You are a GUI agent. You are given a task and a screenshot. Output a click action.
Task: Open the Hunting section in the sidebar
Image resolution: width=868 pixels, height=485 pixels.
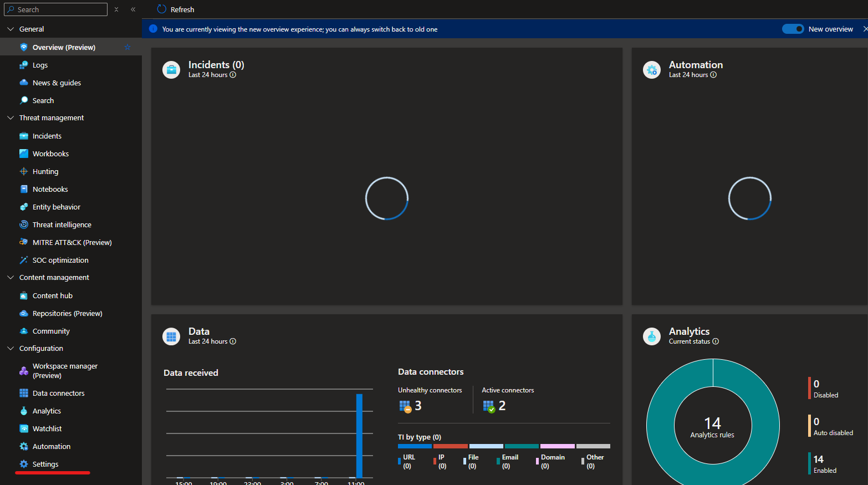pyautogui.click(x=44, y=171)
